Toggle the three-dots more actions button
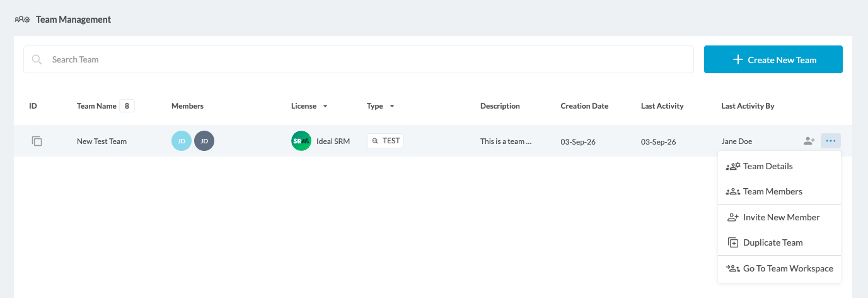868x298 pixels. coord(831,141)
